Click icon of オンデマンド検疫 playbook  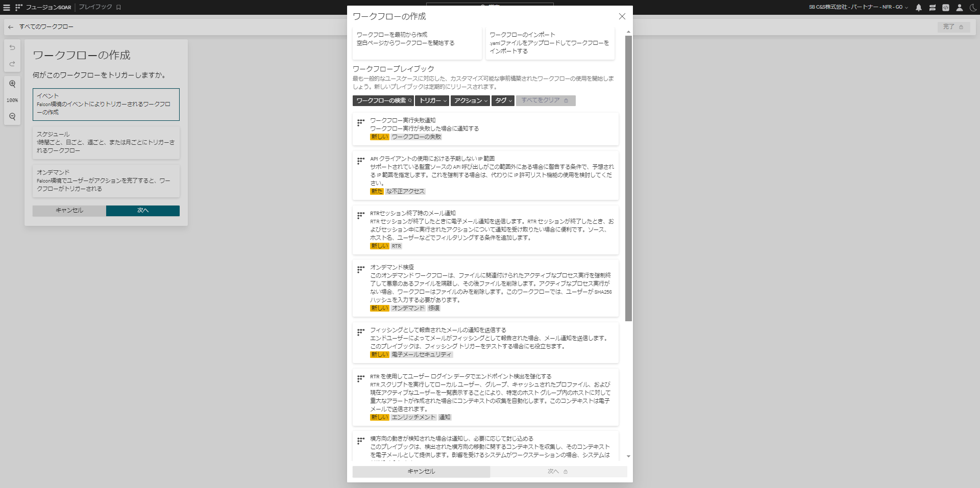(x=361, y=269)
